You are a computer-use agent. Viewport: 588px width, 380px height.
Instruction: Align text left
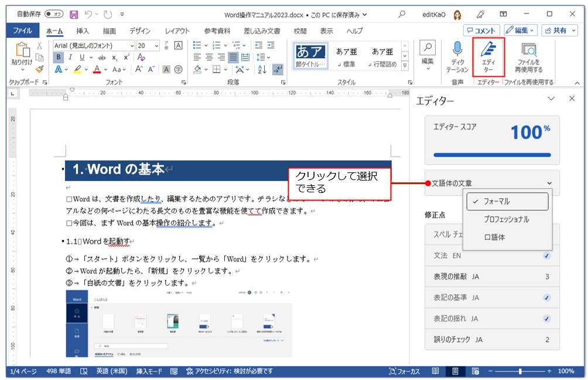[197, 57]
